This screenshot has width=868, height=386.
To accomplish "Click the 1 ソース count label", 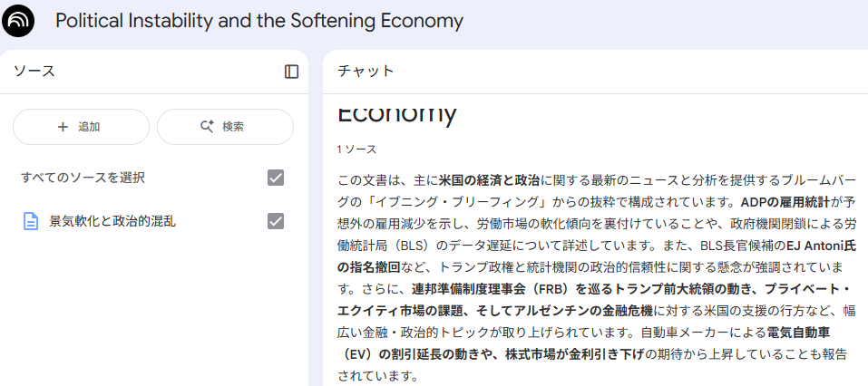I will point(356,150).
